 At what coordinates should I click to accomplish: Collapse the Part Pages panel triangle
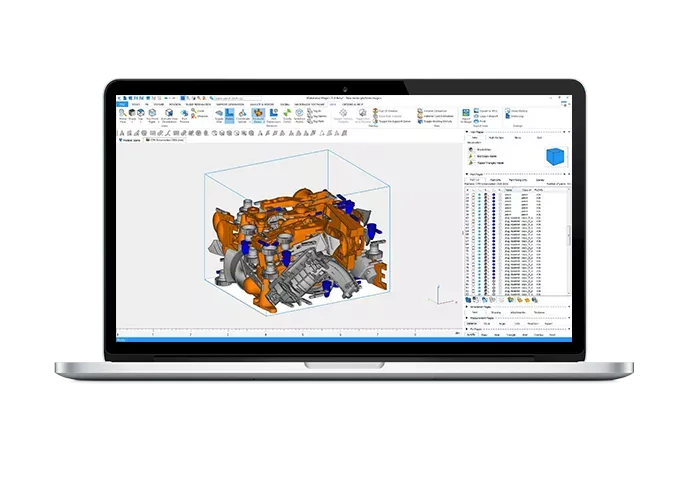[x=467, y=174]
